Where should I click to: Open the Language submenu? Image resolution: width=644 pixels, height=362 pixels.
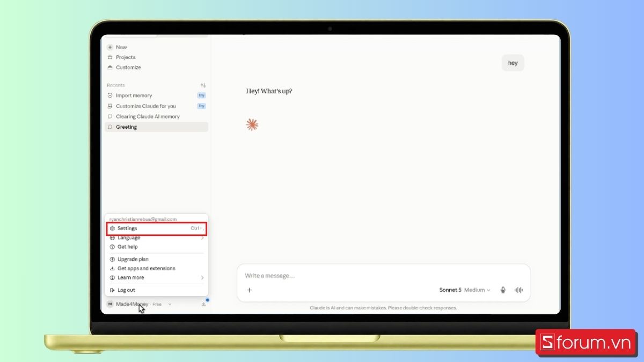(156, 238)
